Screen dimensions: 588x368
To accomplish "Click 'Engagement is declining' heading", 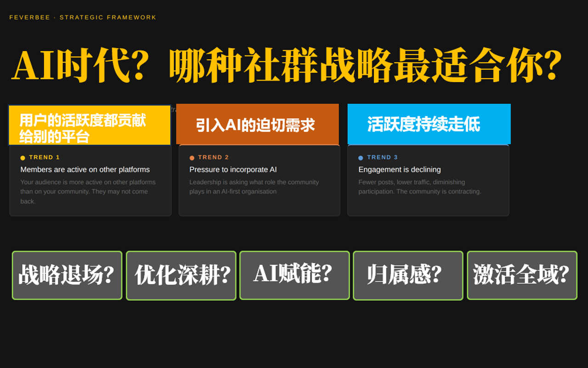I will pos(400,170).
